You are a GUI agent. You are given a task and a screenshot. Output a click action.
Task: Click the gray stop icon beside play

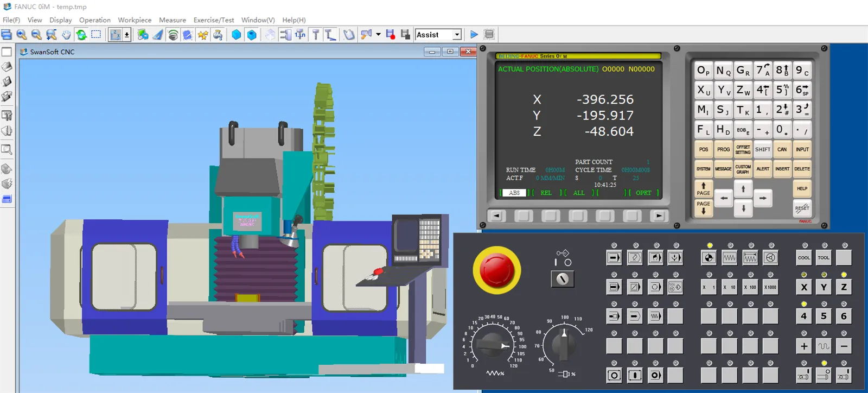[489, 35]
